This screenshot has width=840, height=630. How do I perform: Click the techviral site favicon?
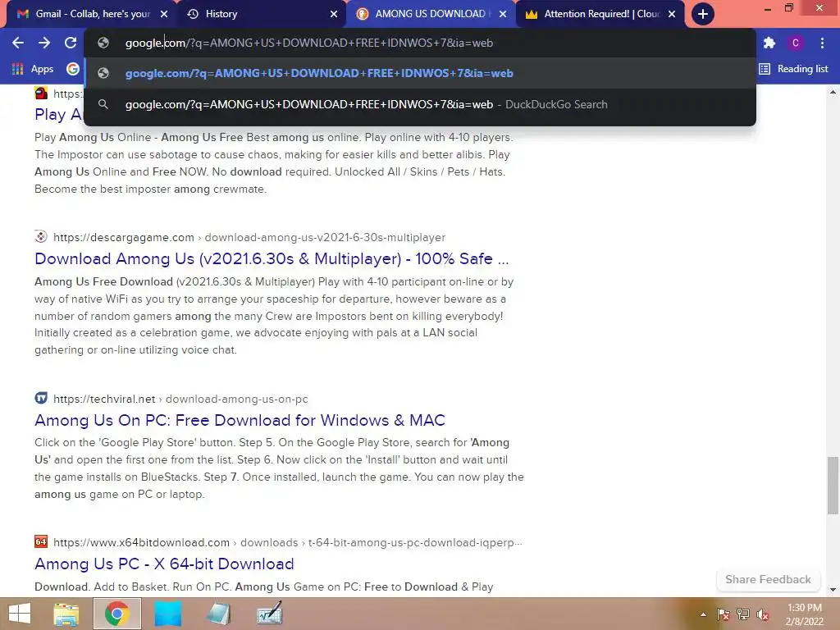[41, 398]
